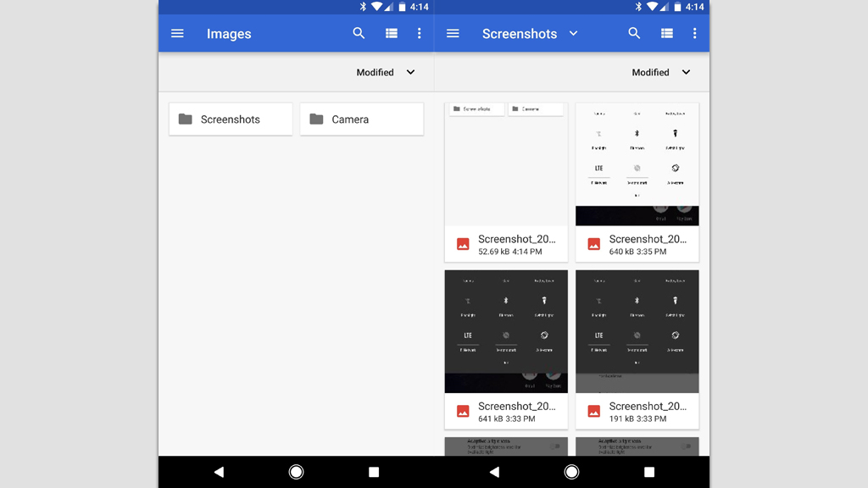The height and width of the screenshot is (488, 868).
Task: Switch to list view in Images screen
Action: [x=392, y=34]
